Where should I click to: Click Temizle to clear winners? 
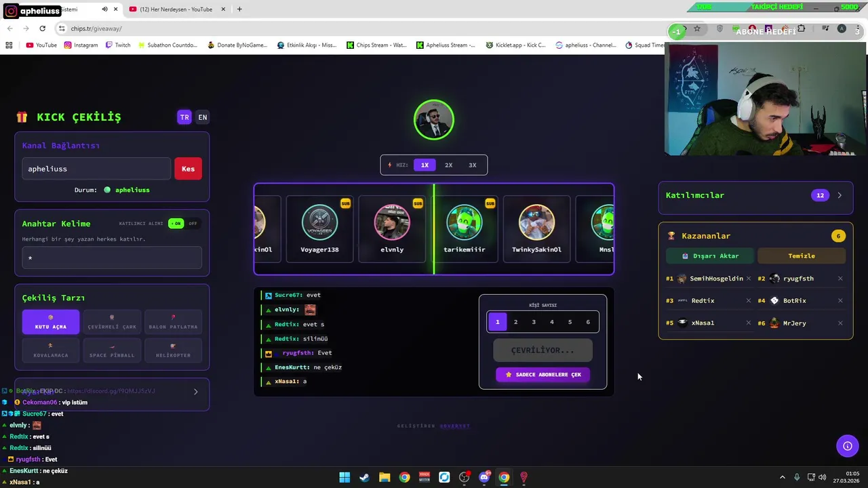802,256
